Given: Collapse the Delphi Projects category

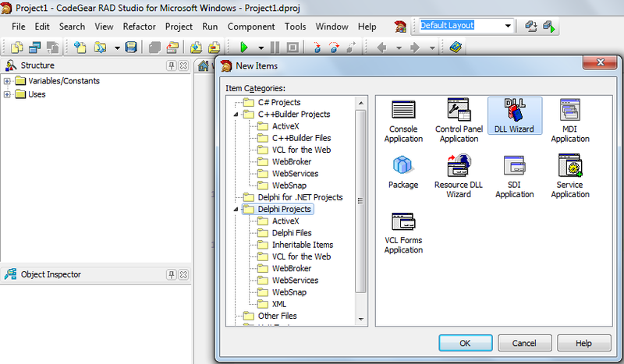Looking at the screenshot, I should pos(236,209).
